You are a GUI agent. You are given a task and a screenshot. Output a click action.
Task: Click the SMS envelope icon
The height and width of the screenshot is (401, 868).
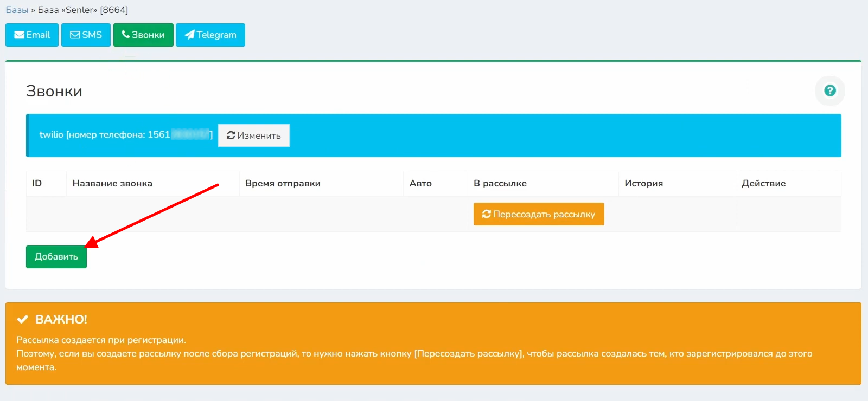click(x=75, y=35)
